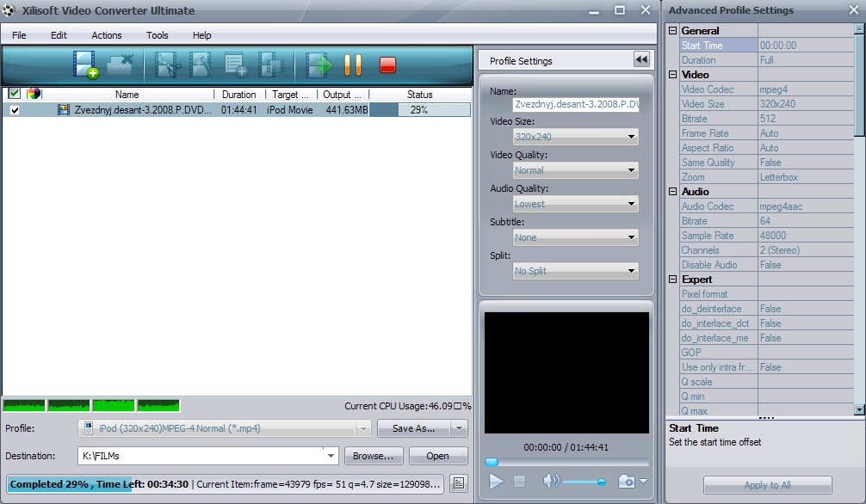The image size is (866, 504).
Task: Stop conversion with the red stop icon
Action: 387,65
